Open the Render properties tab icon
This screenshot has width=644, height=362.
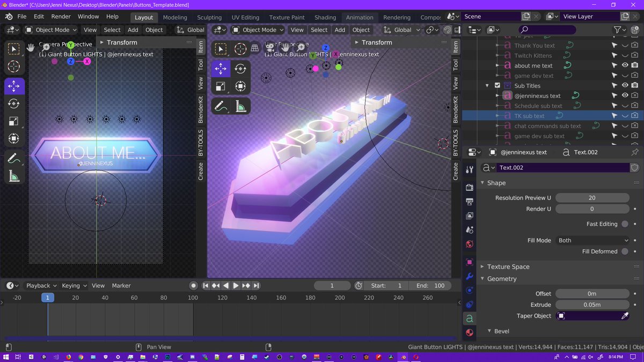click(x=470, y=188)
